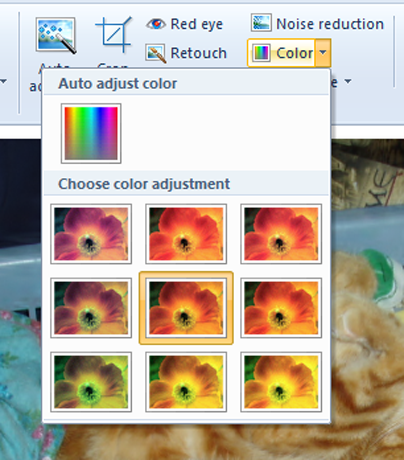The height and width of the screenshot is (460, 404).
Task: Choose the top-middle flower color adjustment
Action: pos(186,234)
